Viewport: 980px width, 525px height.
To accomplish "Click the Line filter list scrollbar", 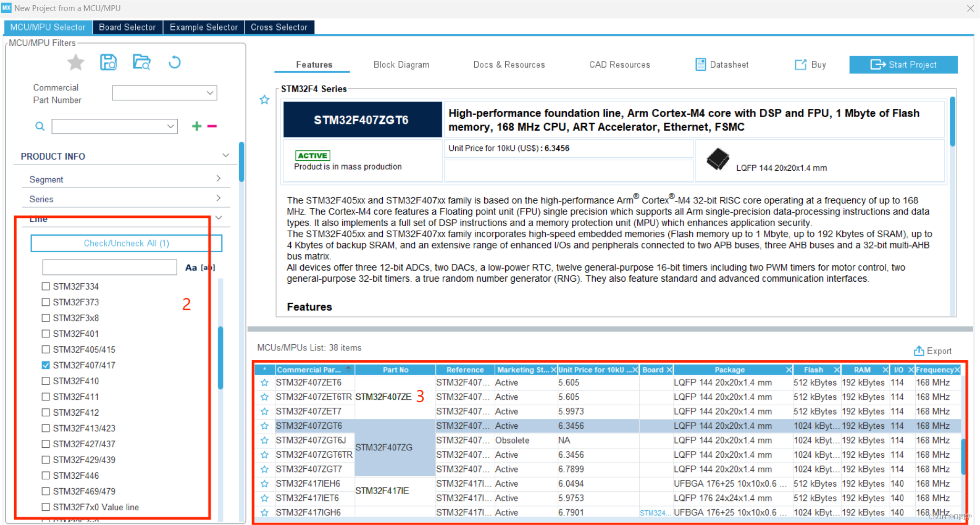I will (220, 357).
